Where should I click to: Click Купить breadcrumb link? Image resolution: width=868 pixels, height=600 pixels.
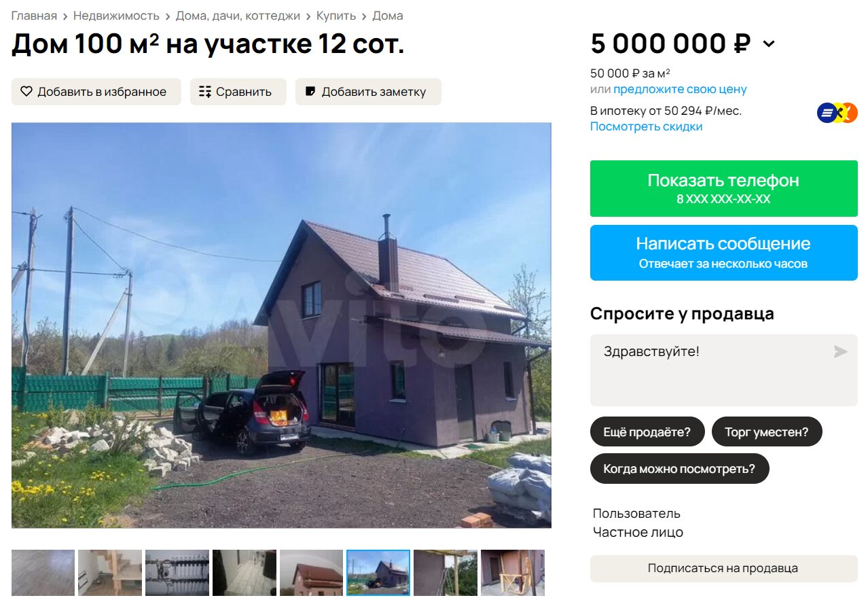click(x=336, y=16)
